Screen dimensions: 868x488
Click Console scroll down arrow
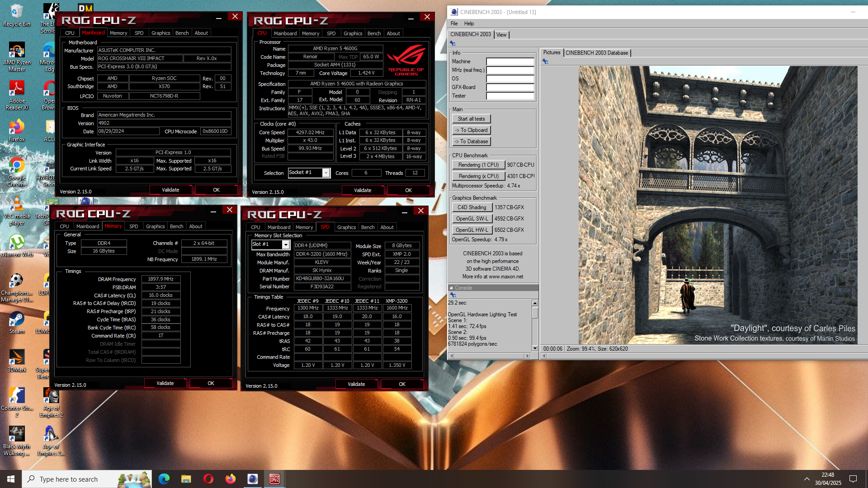(535, 348)
